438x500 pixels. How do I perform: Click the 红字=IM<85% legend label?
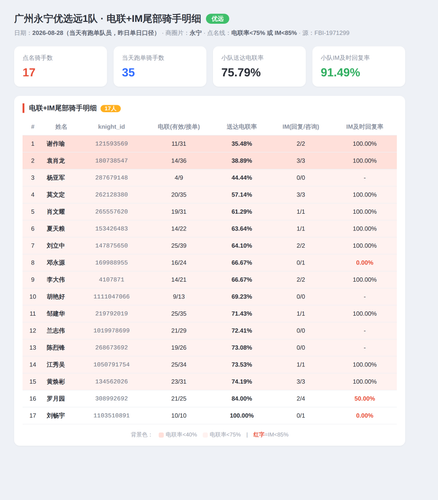(x=271, y=435)
